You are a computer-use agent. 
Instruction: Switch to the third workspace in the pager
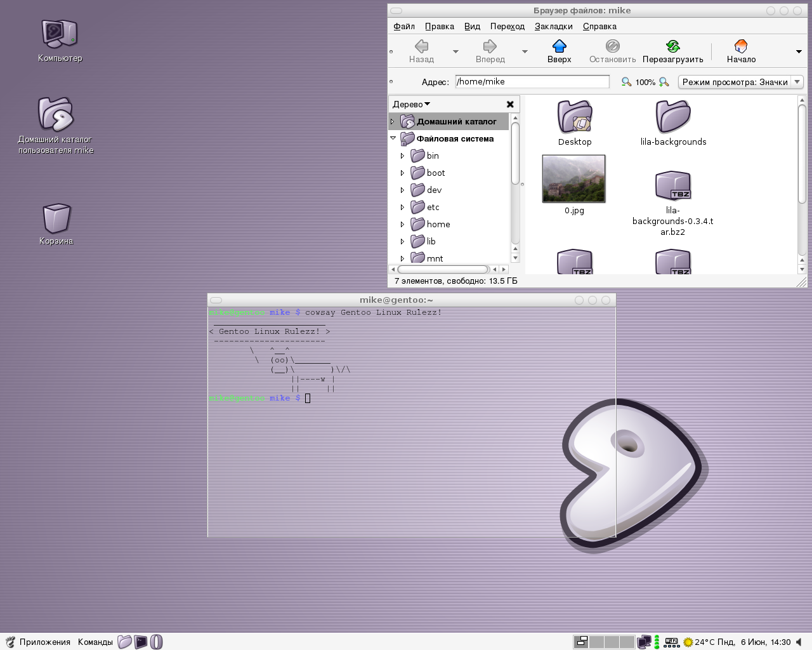point(612,642)
